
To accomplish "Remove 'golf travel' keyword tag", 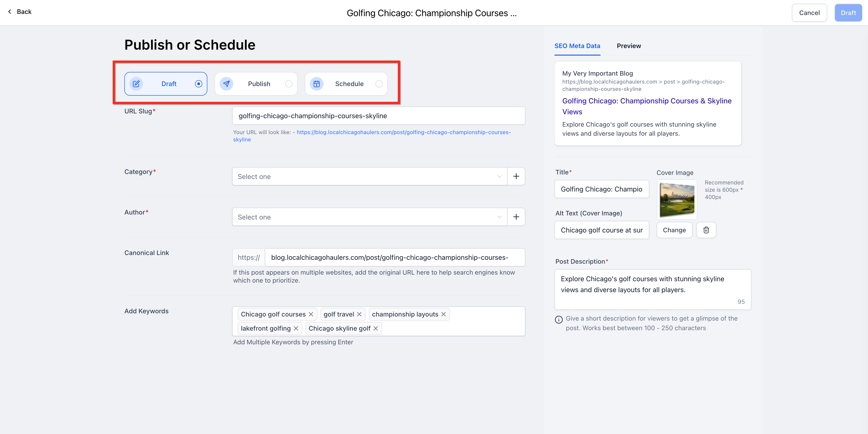I will pos(360,314).
